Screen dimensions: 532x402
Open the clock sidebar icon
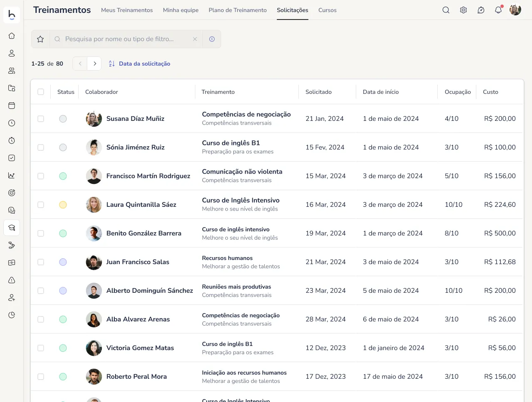12,123
